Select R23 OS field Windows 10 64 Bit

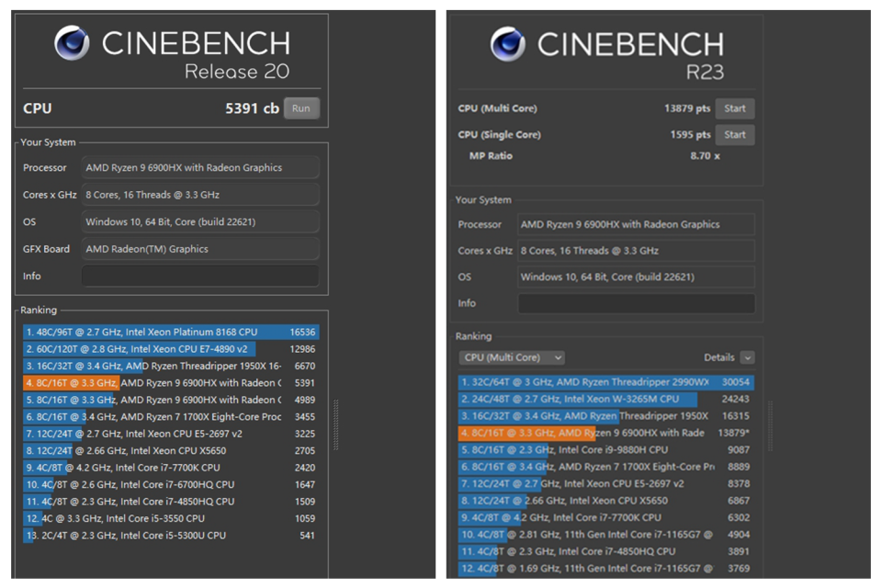[636, 277]
